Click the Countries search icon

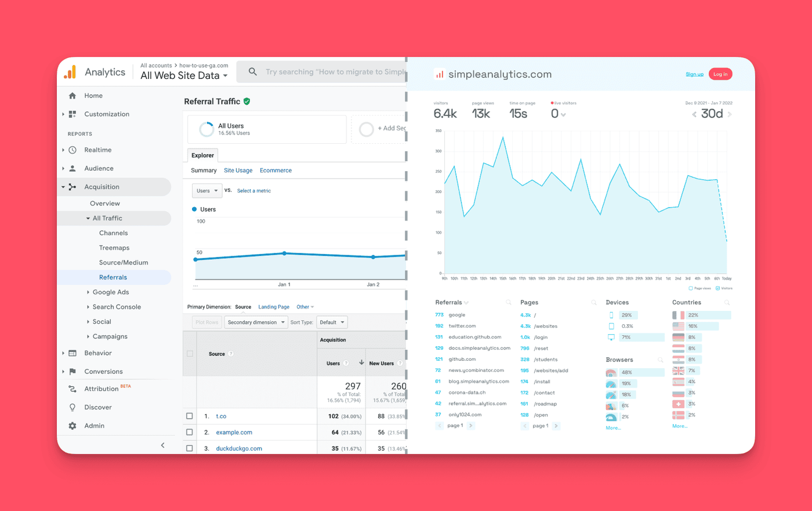pyautogui.click(x=727, y=303)
